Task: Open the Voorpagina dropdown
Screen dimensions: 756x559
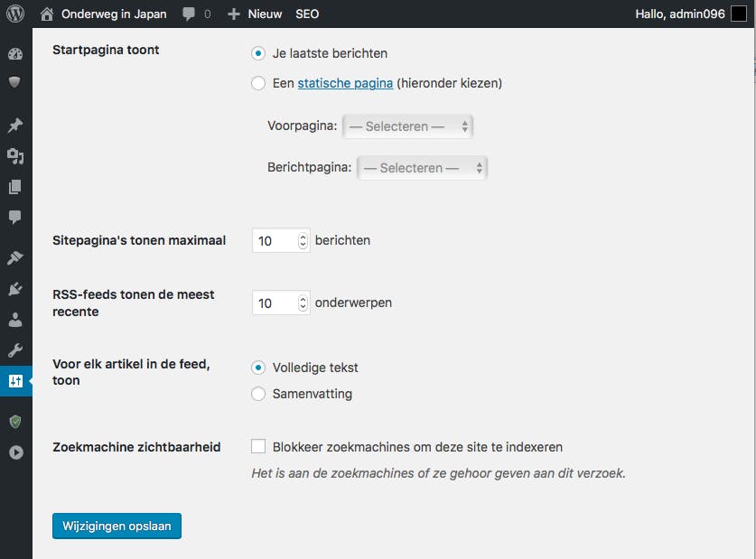Action: tap(408, 126)
